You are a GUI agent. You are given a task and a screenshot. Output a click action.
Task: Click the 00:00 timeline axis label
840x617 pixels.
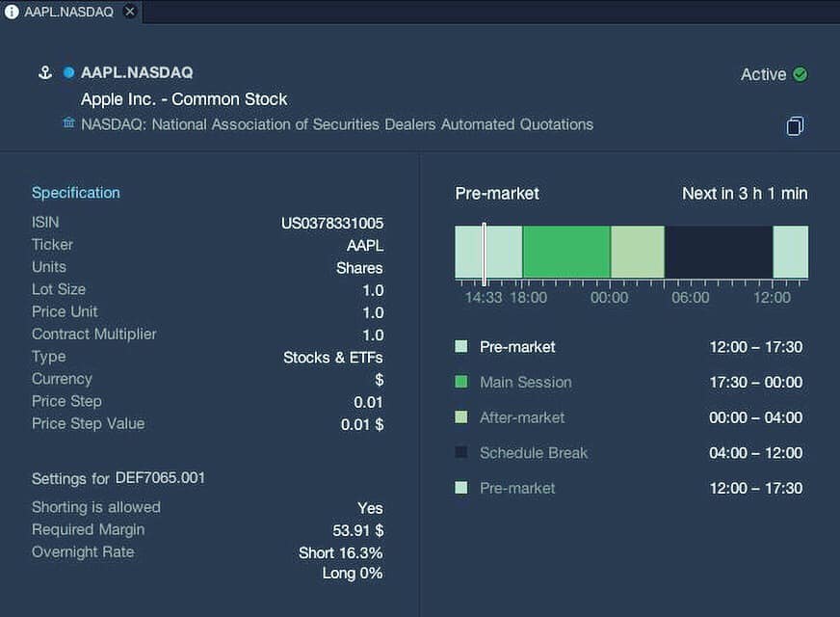coord(609,298)
